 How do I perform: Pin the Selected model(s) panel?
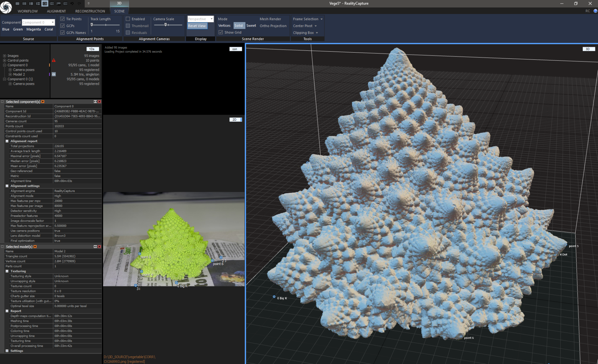[35, 247]
